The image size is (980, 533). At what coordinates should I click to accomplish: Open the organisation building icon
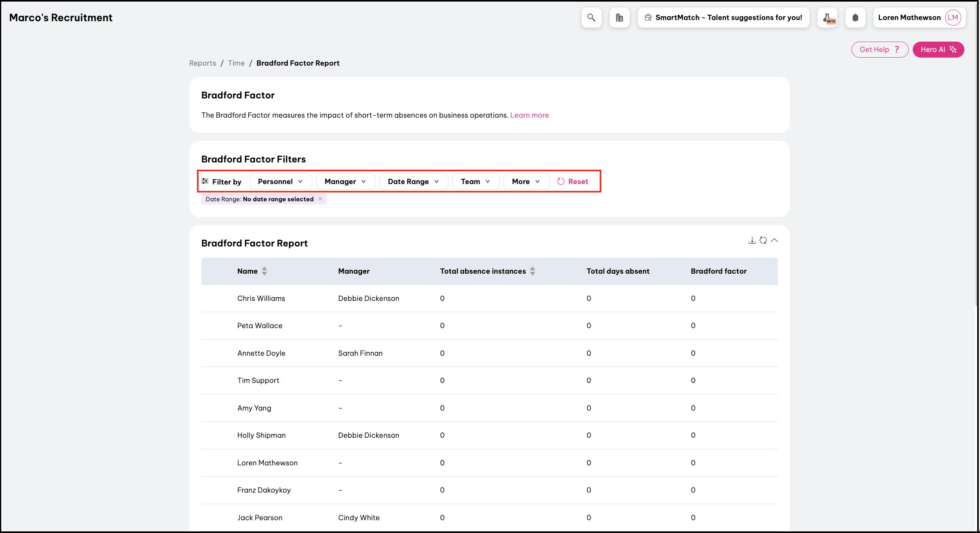click(x=619, y=18)
